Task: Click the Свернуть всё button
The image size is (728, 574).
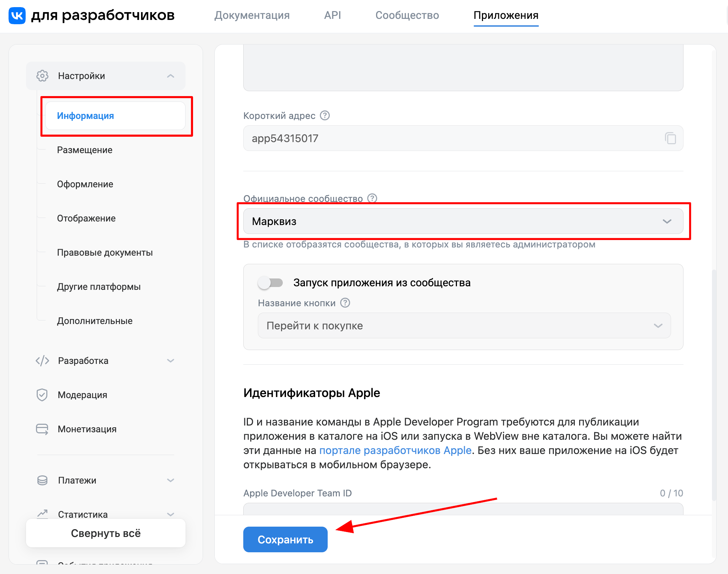Action: pos(106,533)
